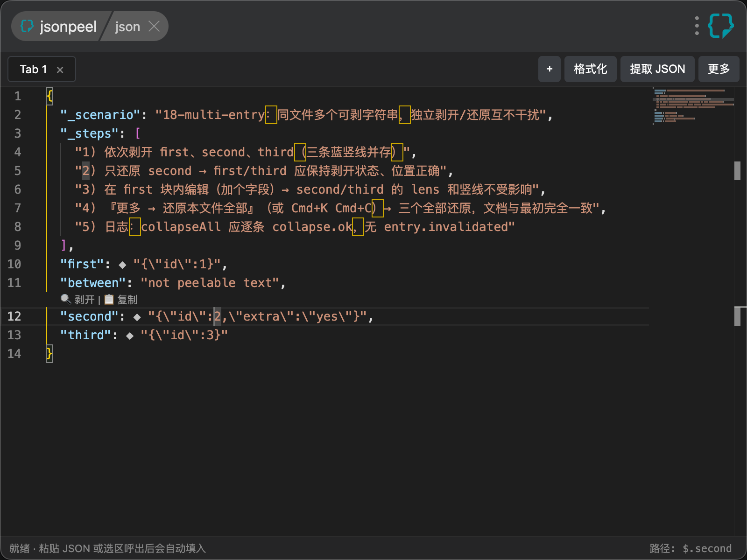Click the clipboard icon beside 复制
Viewport: 747px width, 560px height.
(109, 299)
